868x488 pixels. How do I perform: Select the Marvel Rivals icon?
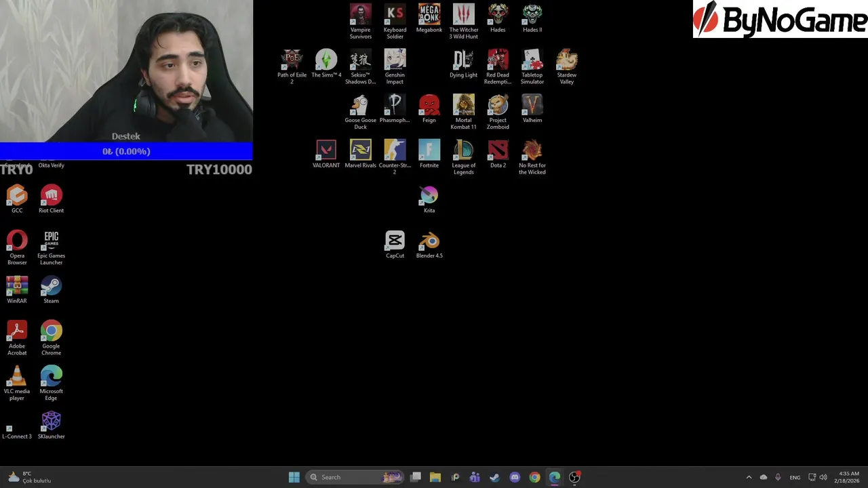(361, 154)
